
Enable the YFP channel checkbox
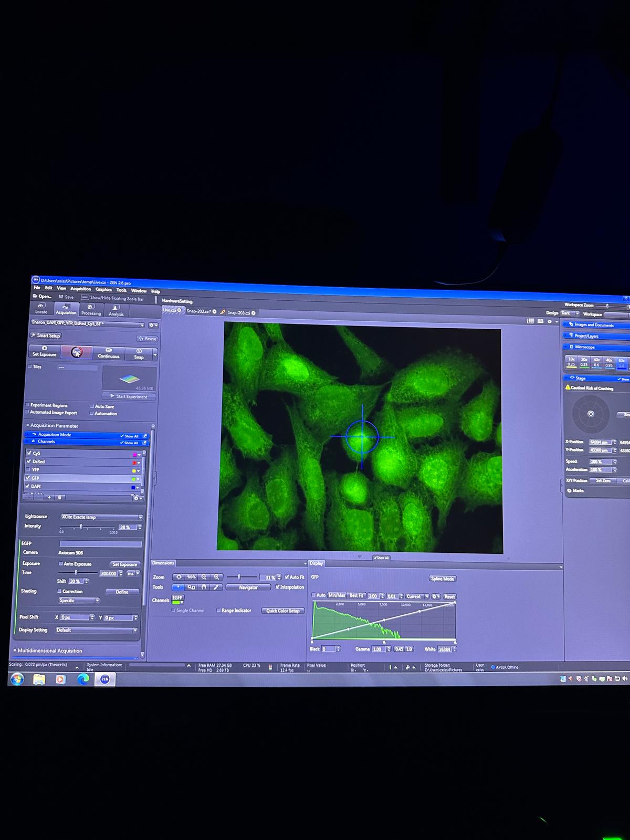point(28,469)
